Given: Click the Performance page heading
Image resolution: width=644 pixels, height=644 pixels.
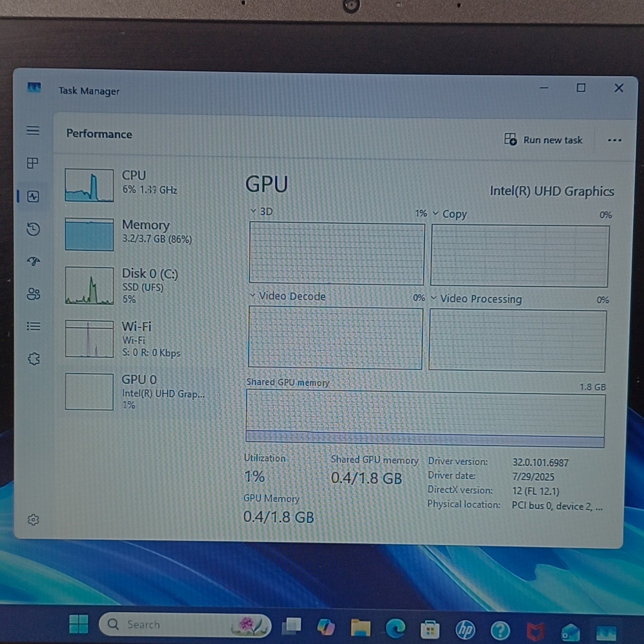Looking at the screenshot, I should [99, 134].
